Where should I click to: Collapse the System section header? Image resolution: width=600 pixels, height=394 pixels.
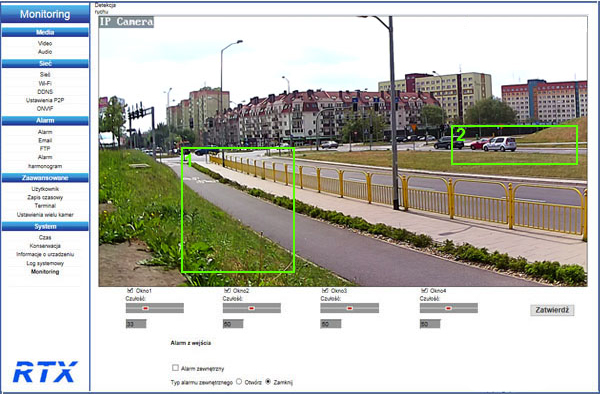coord(45,226)
